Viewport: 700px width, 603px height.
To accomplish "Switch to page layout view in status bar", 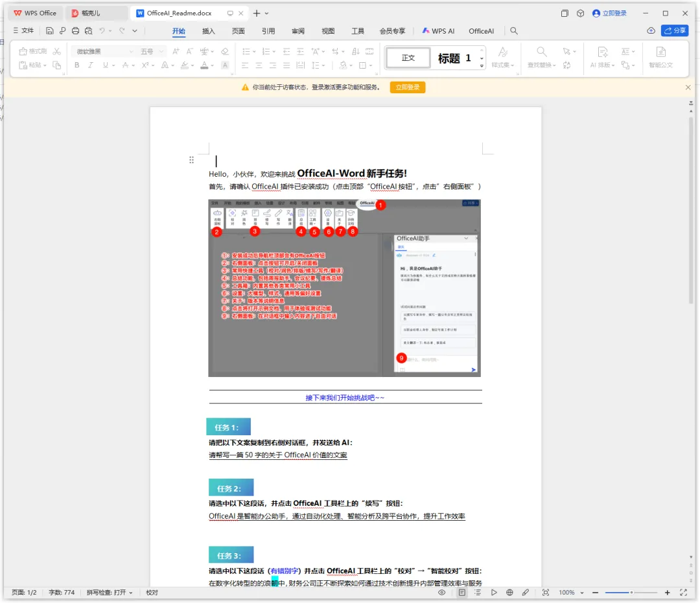I will pyautogui.click(x=462, y=592).
